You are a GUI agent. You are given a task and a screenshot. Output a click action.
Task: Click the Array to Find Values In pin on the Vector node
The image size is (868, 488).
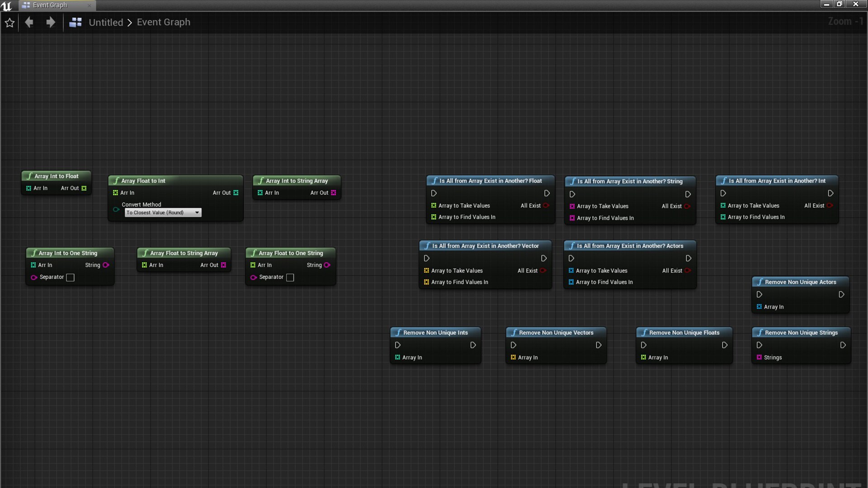[425, 282]
